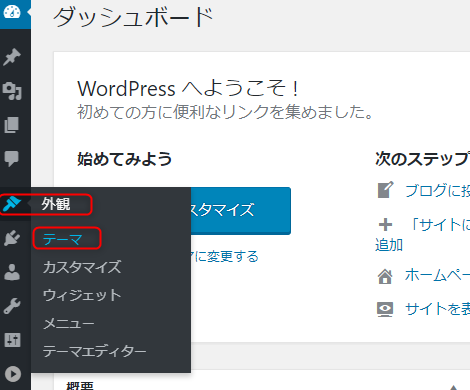
Task: Open Posts via the pushpin icon
Action: 12,57
